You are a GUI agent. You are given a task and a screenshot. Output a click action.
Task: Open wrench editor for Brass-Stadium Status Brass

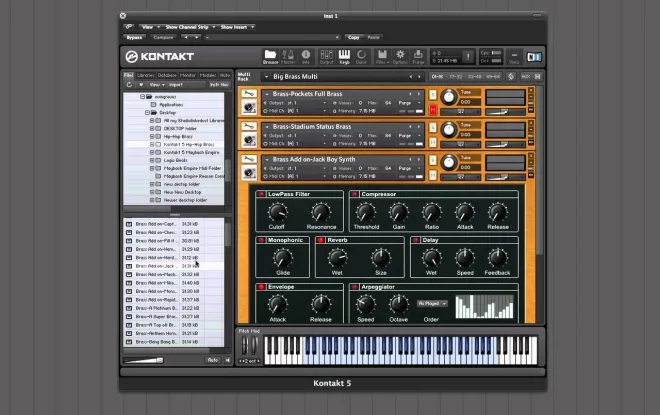(249, 126)
